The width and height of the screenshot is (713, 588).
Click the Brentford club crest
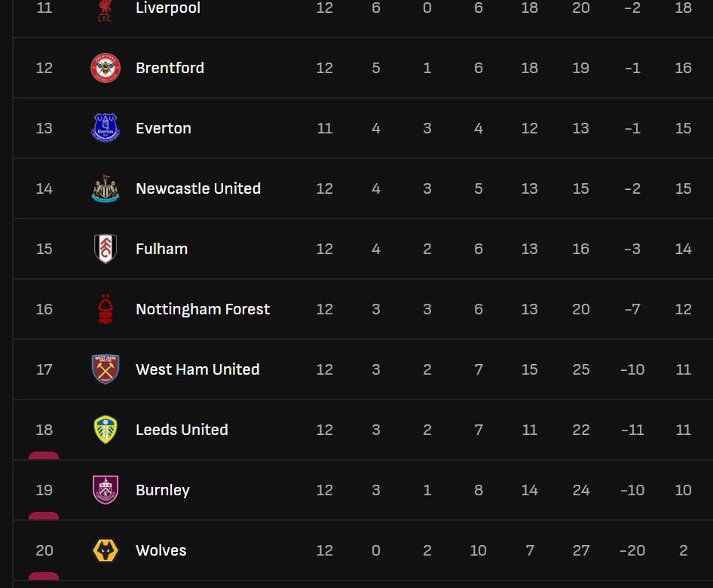tap(105, 68)
